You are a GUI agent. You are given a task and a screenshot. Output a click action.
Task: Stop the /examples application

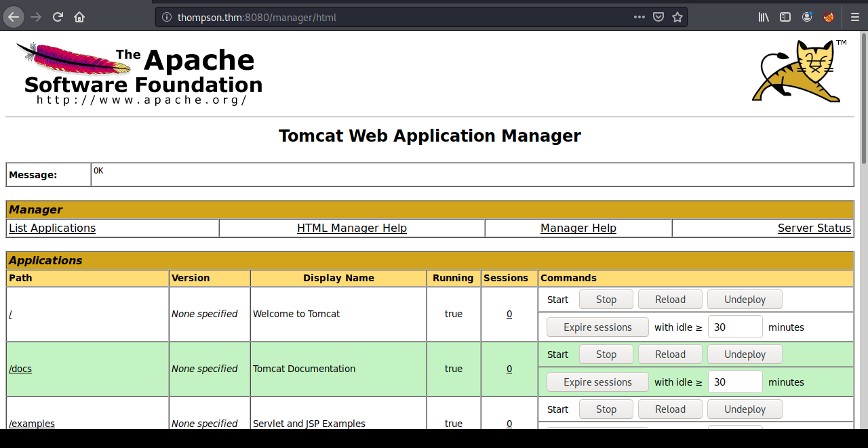point(606,409)
